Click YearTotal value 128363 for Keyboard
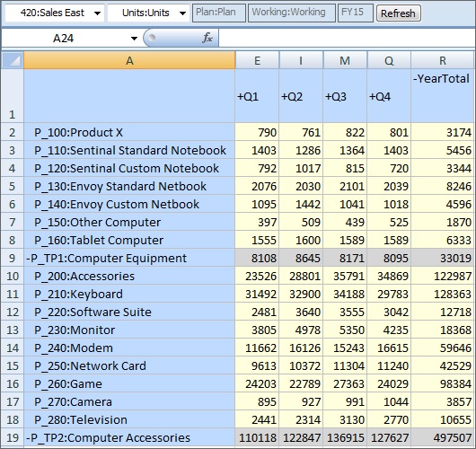476x449 pixels. [442, 294]
